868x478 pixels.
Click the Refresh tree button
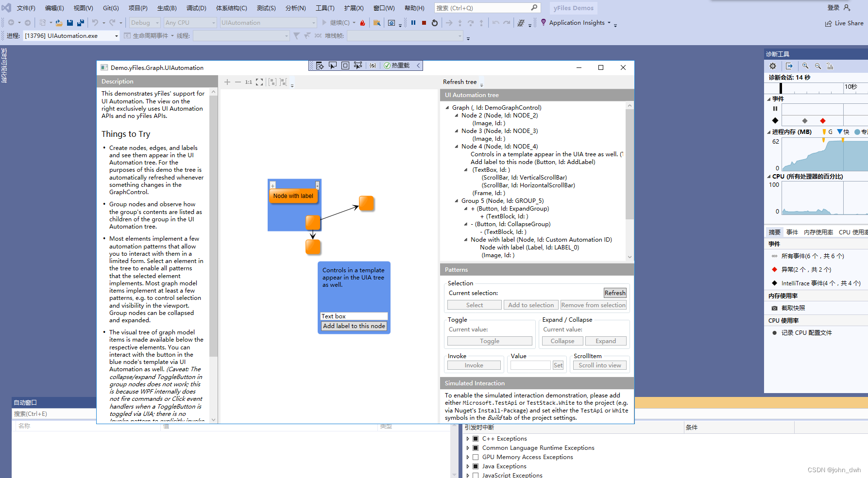(x=460, y=82)
